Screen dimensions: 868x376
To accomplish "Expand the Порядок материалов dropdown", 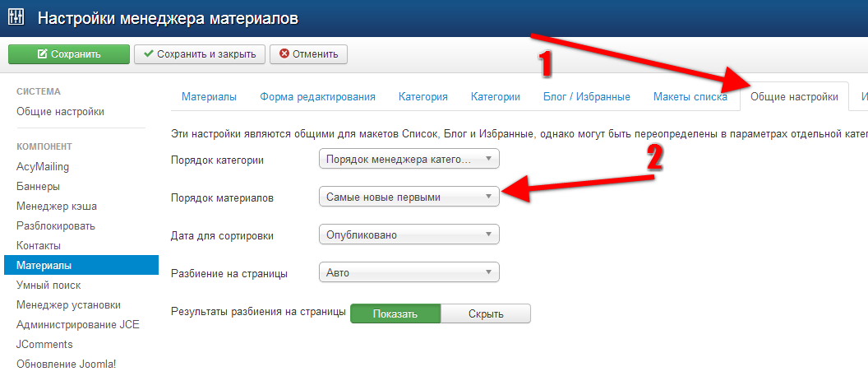I will tap(409, 197).
